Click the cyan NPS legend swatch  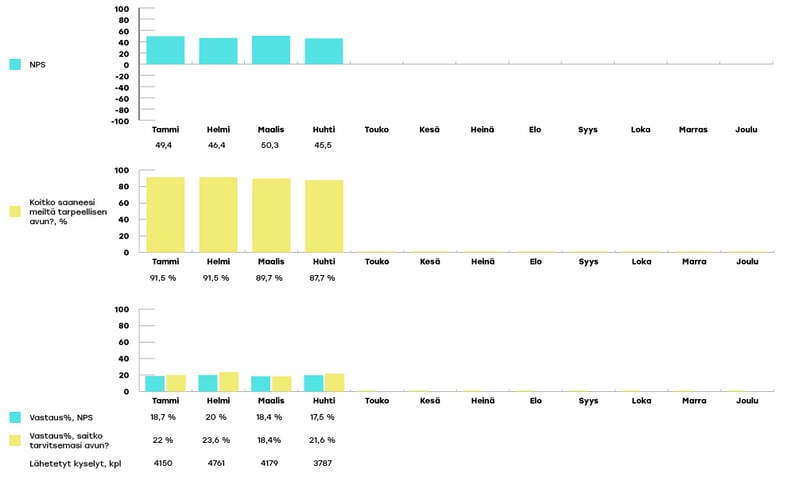[x=15, y=64]
